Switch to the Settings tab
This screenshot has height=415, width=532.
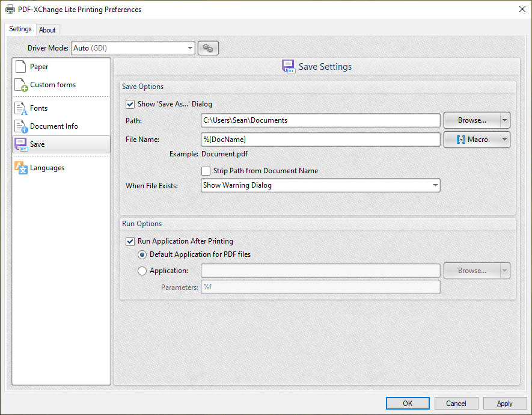click(20, 29)
